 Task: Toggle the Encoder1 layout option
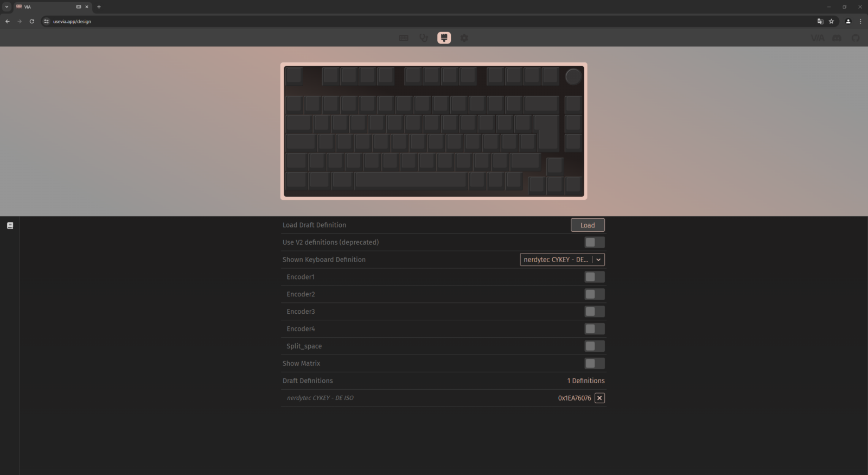click(x=595, y=277)
